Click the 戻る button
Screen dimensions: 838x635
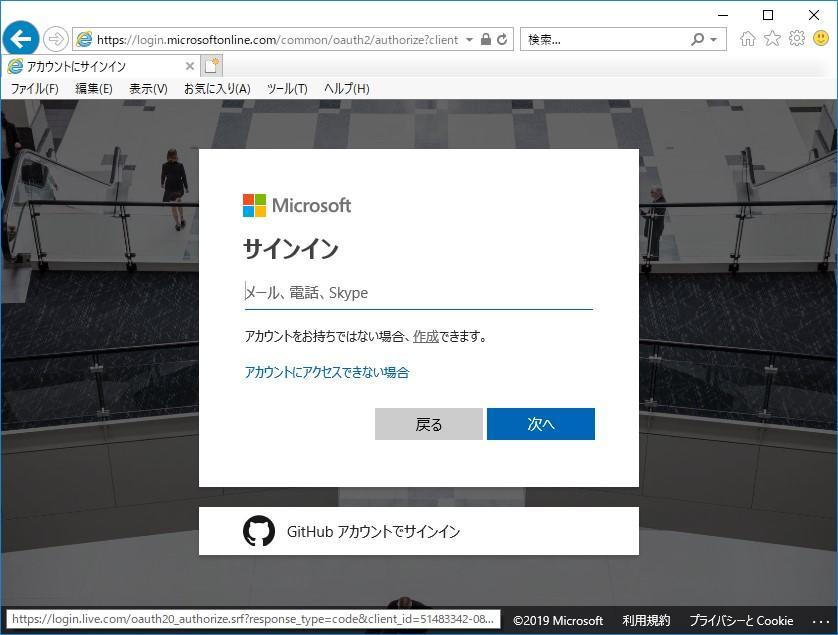click(429, 424)
